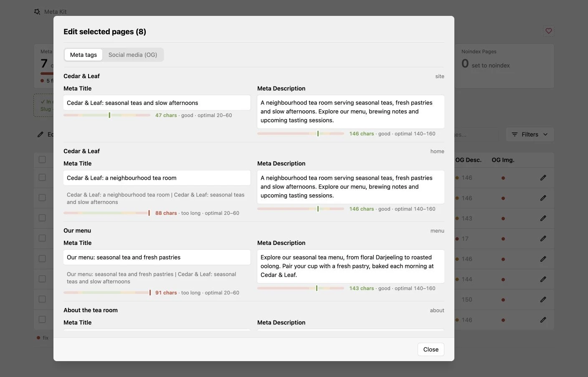The width and height of the screenshot is (588, 377).
Task: Select the checkbox of the row with OG Desc. 17
Action: [x=42, y=238]
